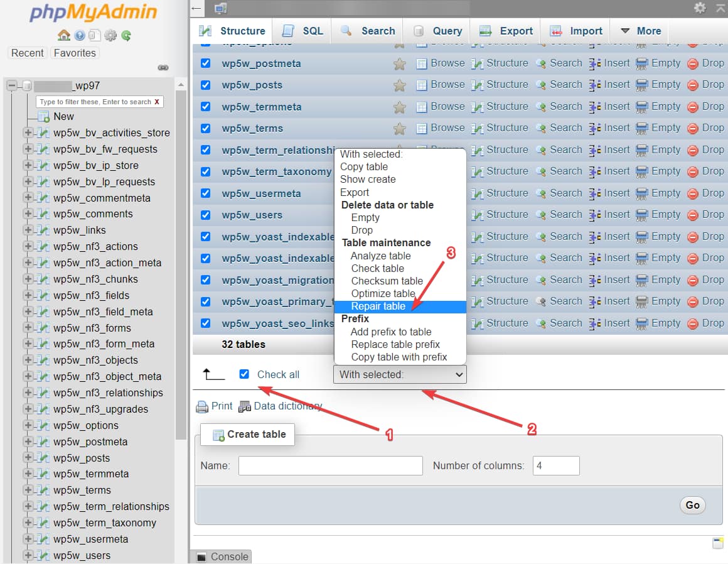Open the With selected dropdown
The width and height of the screenshot is (728, 564).
400,374
